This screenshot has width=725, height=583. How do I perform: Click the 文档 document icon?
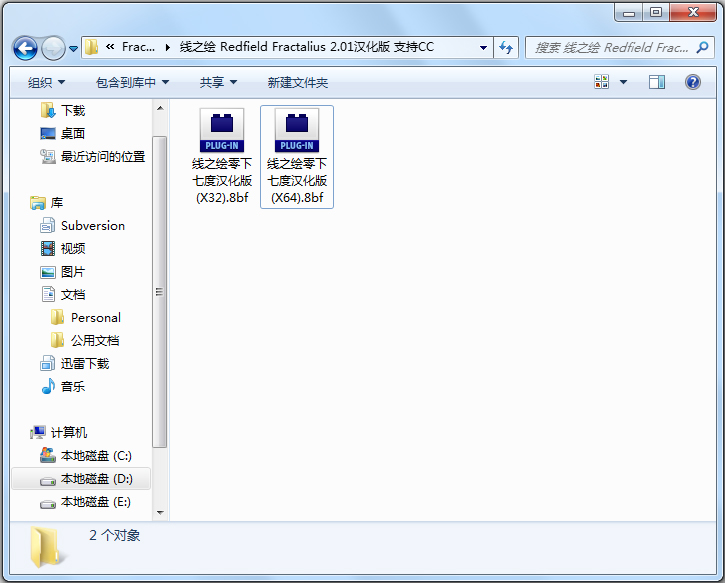click(48, 295)
